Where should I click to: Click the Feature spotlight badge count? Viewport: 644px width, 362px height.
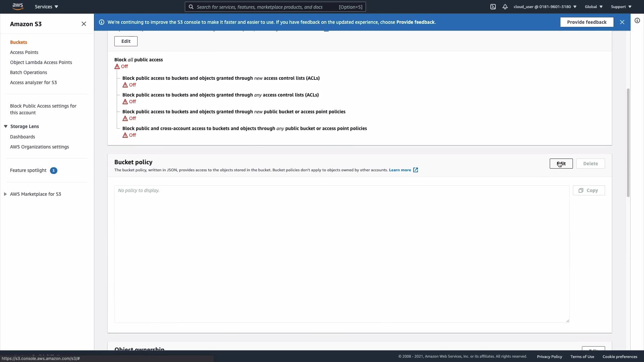click(53, 171)
